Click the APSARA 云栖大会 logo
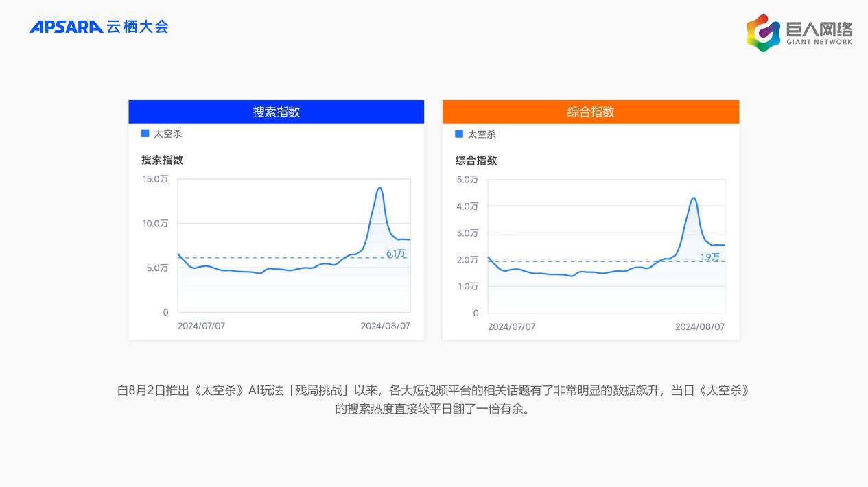This screenshot has height=487, width=868. (99, 27)
